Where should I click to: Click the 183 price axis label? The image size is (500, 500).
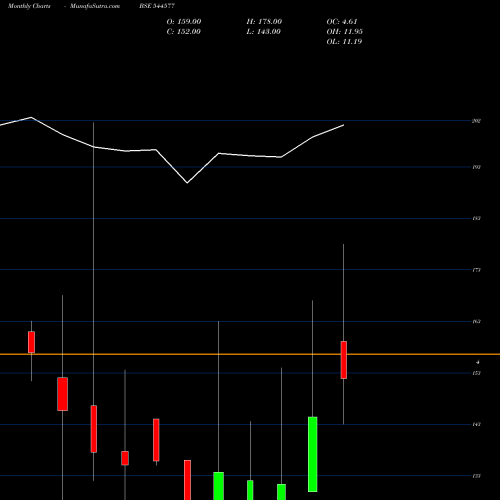pyautogui.click(x=477, y=218)
